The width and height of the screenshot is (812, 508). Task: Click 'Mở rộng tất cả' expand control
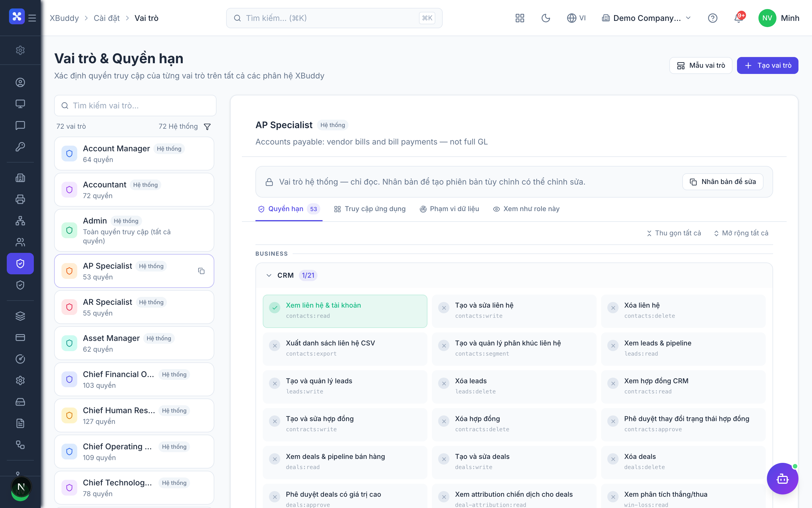point(741,233)
